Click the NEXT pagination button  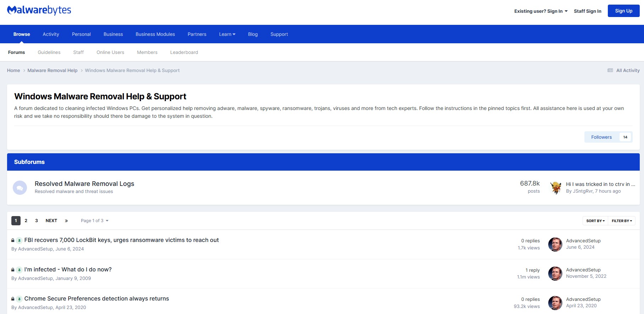click(x=51, y=221)
